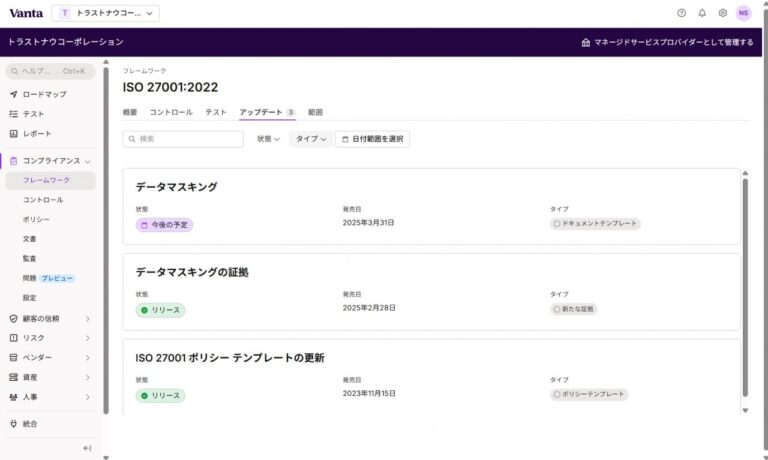Viewport: 768px width, 460px height.
Task: Click the ポリシーテンプレート type badge
Action: pos(589,394)
